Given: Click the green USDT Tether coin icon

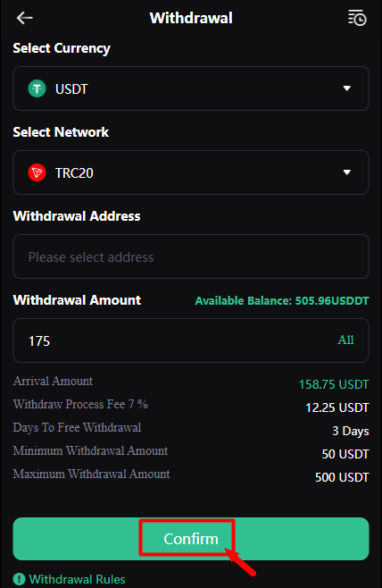Looking at the screenshot, I should click(37, 88).
